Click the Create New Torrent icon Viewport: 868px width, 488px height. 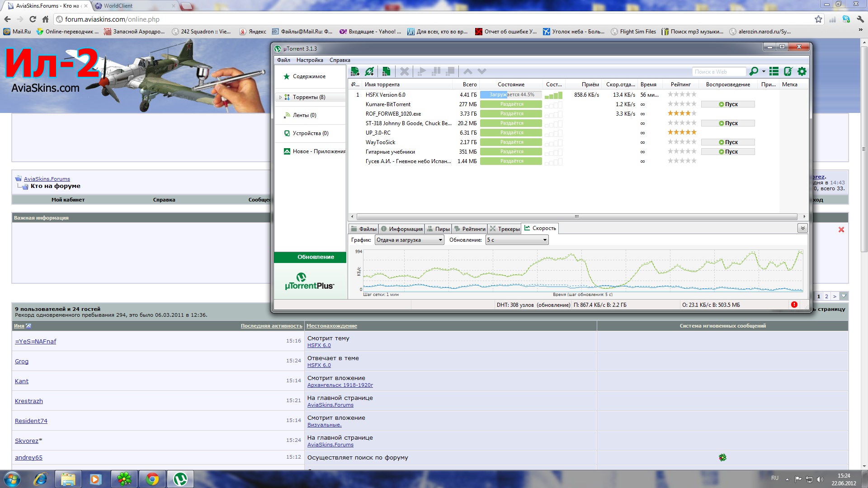tap(386, 71)
